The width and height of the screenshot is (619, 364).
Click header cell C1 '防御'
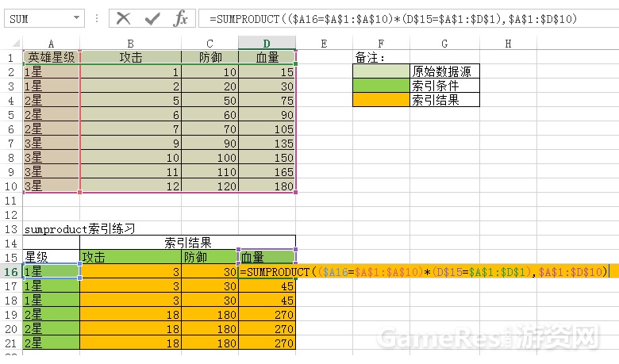(210, 57)
